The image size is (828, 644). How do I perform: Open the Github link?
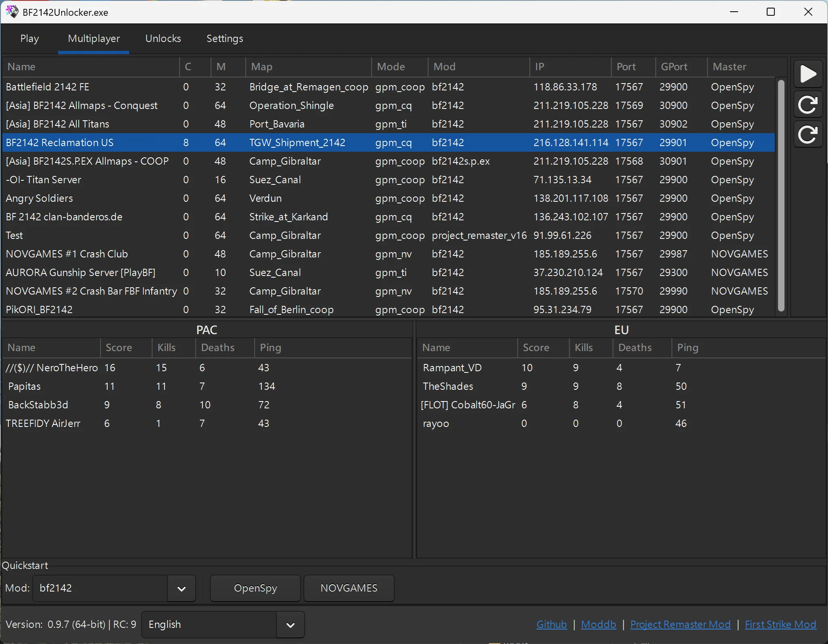tap(552, 625)
